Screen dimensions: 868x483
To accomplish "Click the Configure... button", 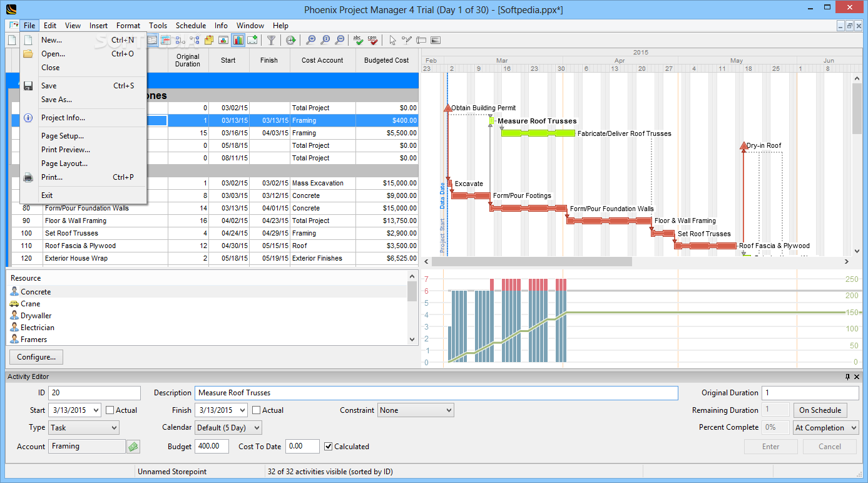I will click(36, 357).
